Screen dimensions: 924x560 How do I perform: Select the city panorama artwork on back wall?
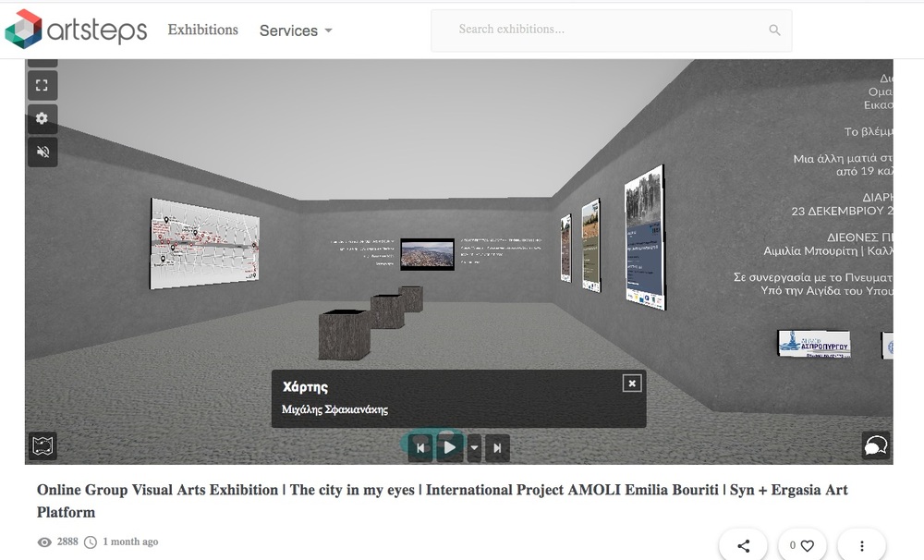(x=427, y=254)
